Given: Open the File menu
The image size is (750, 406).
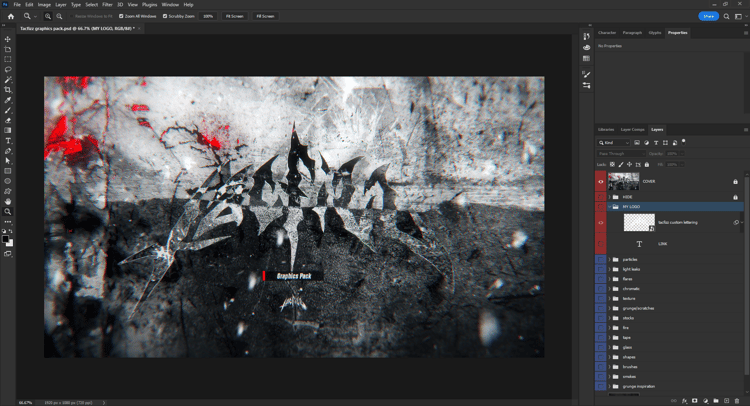Looking at the screenshot, I should [x=17, y=5].
